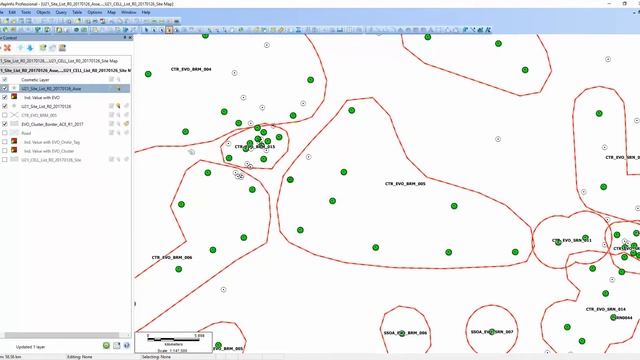Screen dimensions: 640x360
Task: Select the Road layer row
Action: pyautogui.click(x=65, y=133)
